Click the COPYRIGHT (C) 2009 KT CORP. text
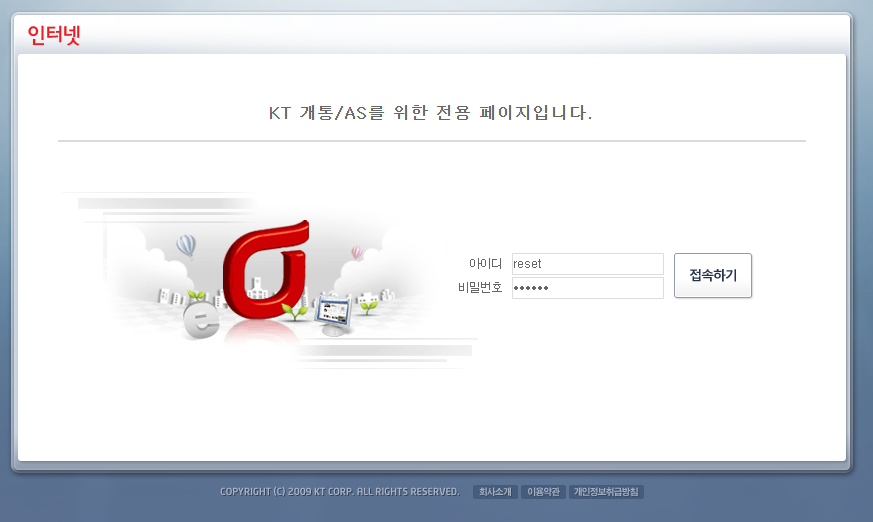This screenshot has height=522, width=873. (340, 492)
